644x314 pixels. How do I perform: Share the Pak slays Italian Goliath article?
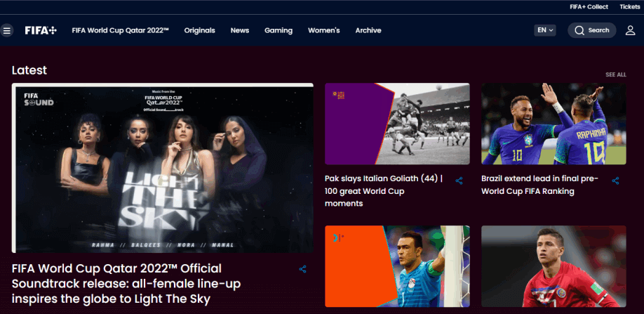coord(459,181)
